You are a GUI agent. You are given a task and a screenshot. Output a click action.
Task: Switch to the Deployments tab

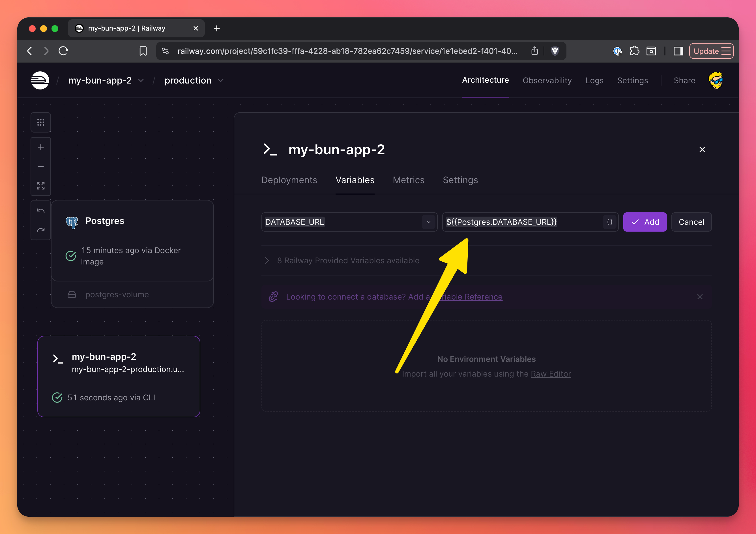289,180
